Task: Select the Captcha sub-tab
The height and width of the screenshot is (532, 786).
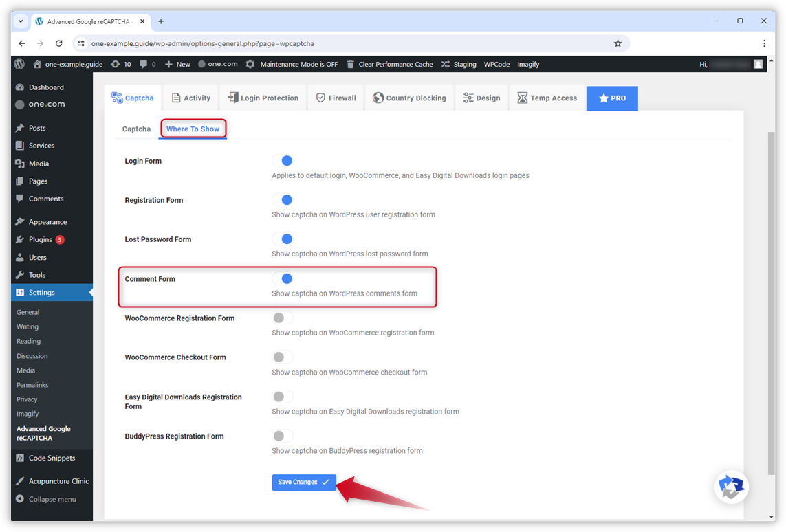Action: pos(136,129)
